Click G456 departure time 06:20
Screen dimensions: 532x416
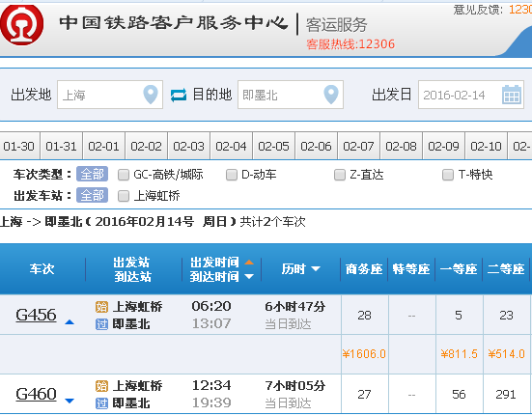(211, 306)
